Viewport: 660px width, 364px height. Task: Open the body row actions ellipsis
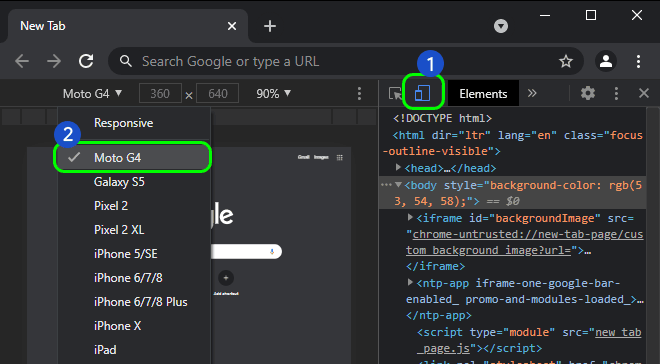click(386, 185)
